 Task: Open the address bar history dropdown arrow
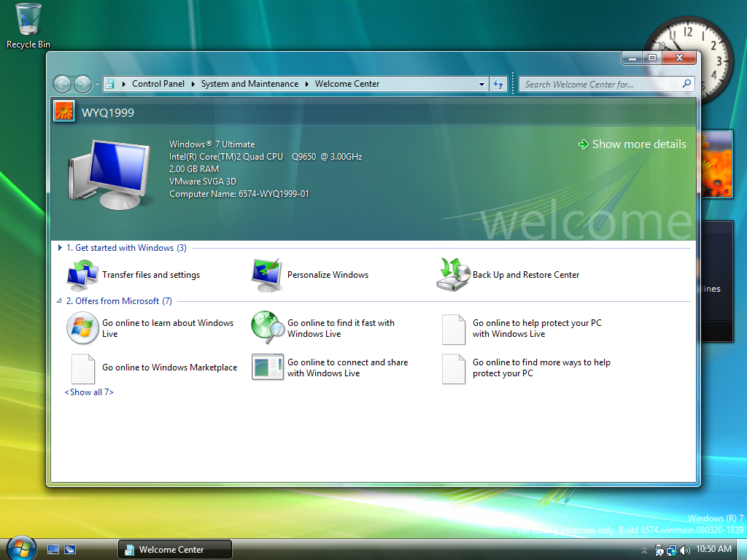click(481, 85)
